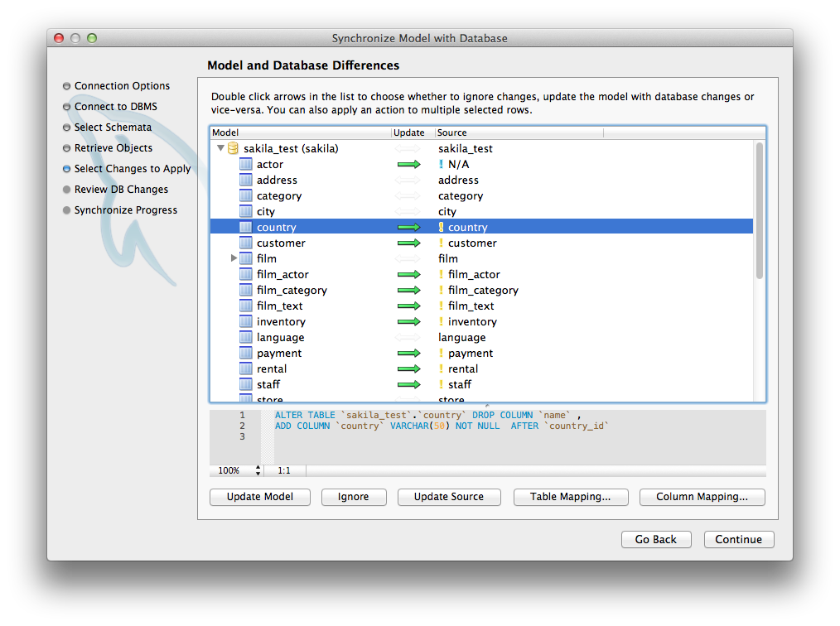
Task: Toggle the ignored arrow for address row
Action: [x=408, y=181]
